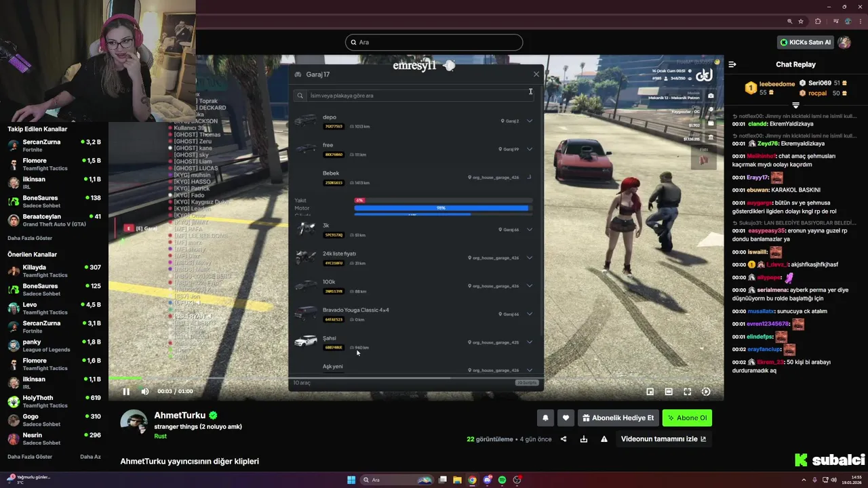Click the video progress bar
Image resolution: width=868 pixels, height=488 pixels.
tap(416, 378)
